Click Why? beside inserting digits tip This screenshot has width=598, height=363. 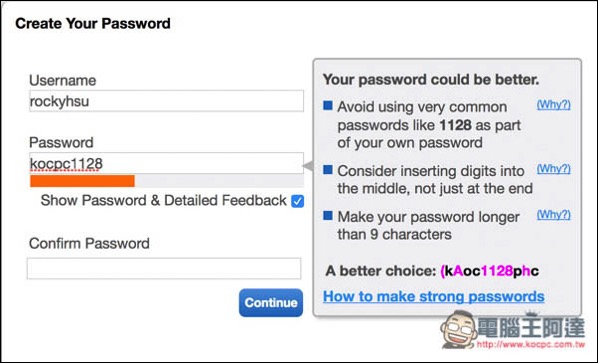point(554,169)
